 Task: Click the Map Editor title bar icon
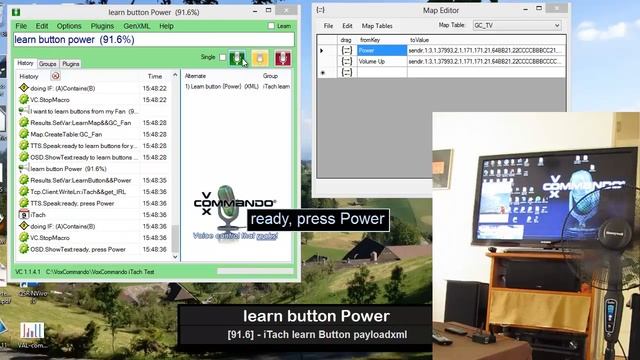[320, 10]
